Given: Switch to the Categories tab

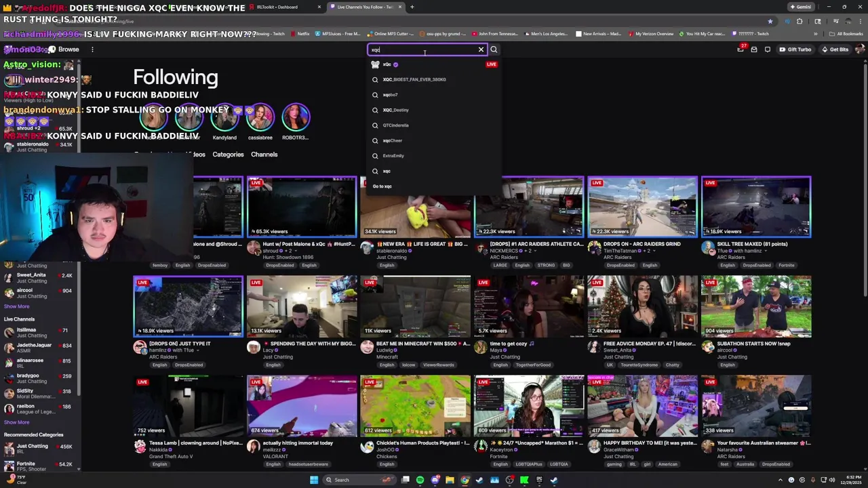Looking at the screenshot, I should tap(228, 155).
